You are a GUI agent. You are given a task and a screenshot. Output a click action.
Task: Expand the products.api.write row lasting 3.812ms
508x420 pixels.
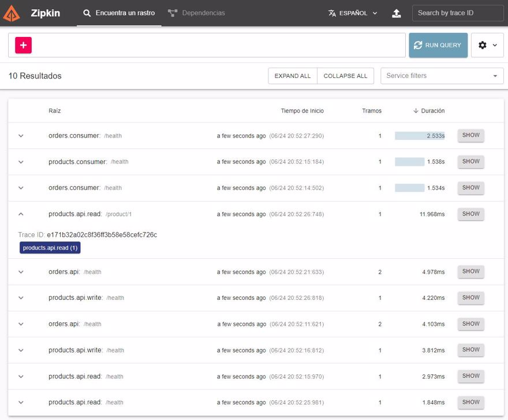pos(21,350)
